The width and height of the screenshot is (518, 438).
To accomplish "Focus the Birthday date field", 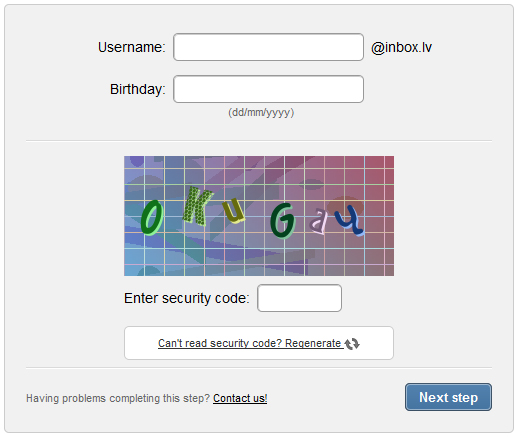I will point(268,89).
